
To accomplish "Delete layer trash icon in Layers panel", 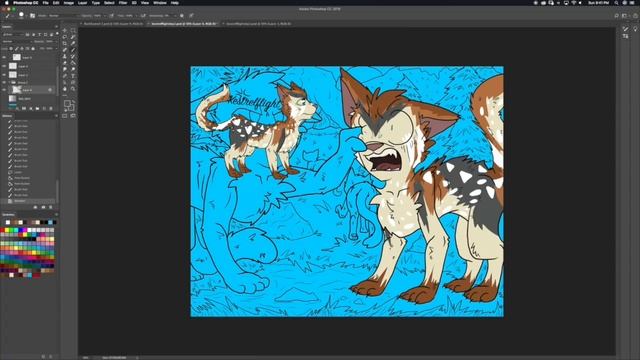I will point(51,109).
